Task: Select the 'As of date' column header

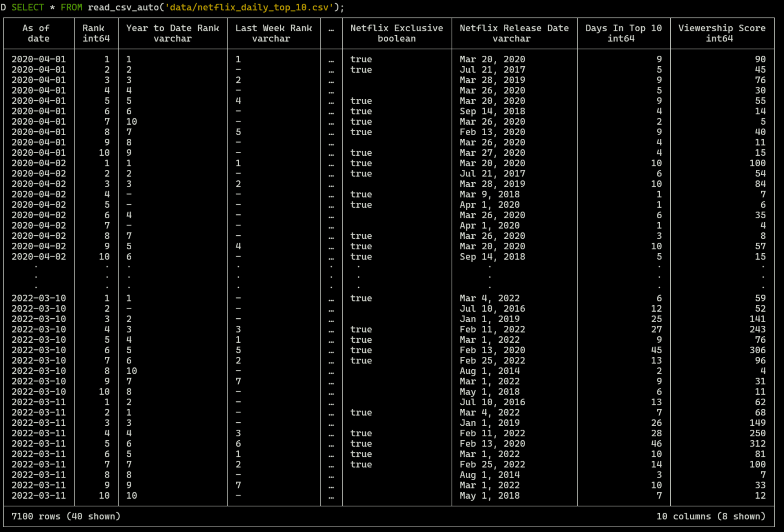Action: click(x=38, y=33)
